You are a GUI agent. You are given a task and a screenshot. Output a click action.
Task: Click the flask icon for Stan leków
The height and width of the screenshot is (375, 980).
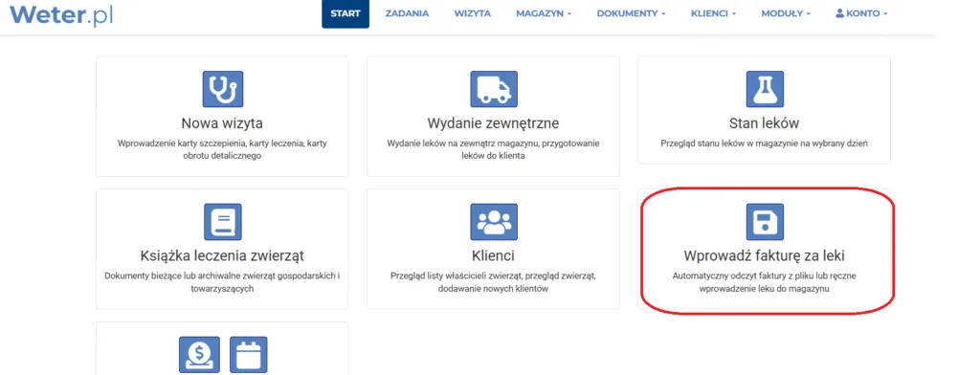(765, 89)
